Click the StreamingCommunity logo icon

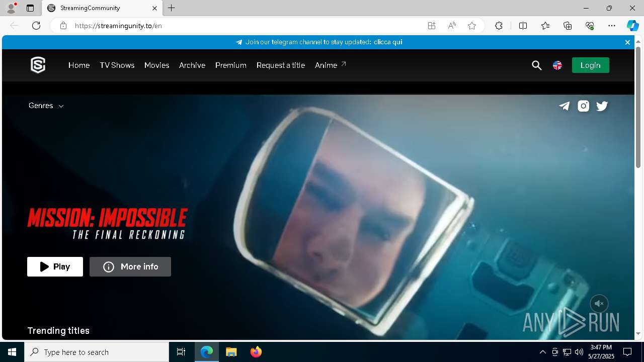(38, 65)
